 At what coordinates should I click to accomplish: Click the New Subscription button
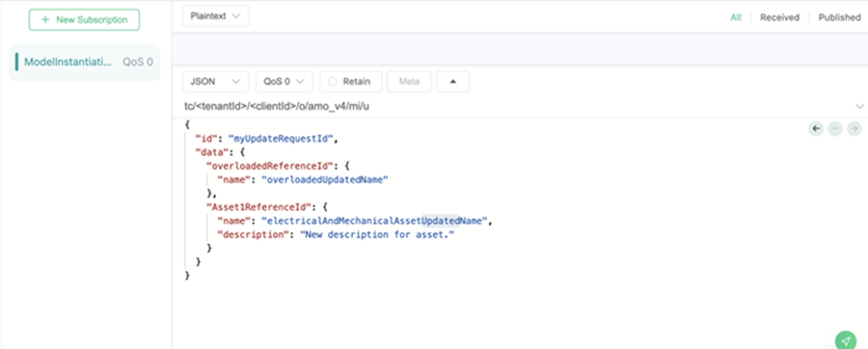point(84,20)
